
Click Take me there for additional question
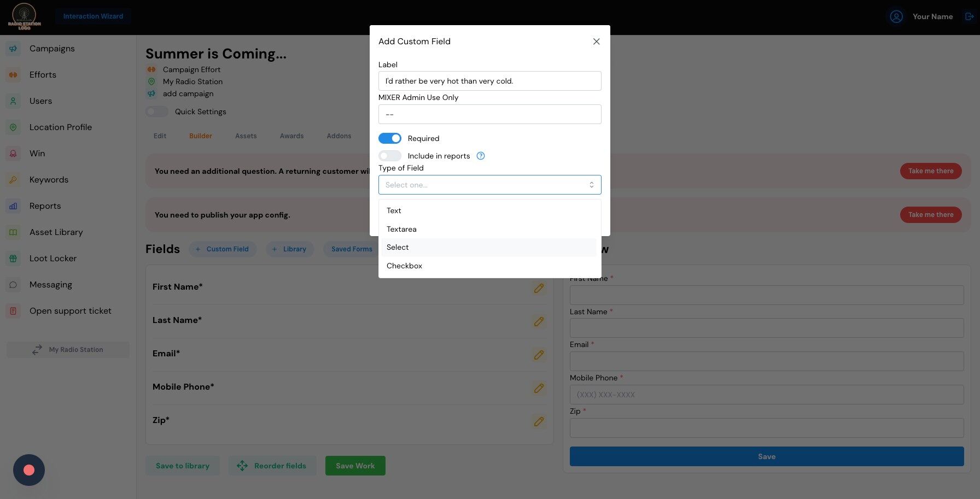[931, 171]
